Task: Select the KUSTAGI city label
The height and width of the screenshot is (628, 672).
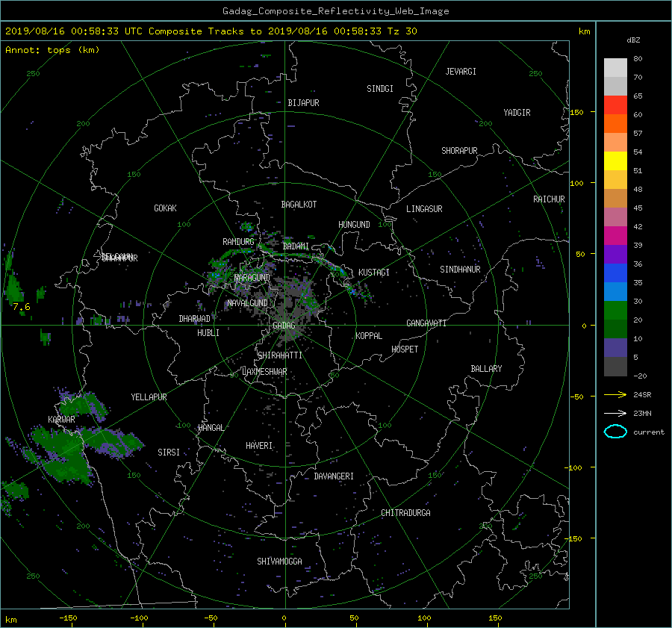Action: pos(374,273)
